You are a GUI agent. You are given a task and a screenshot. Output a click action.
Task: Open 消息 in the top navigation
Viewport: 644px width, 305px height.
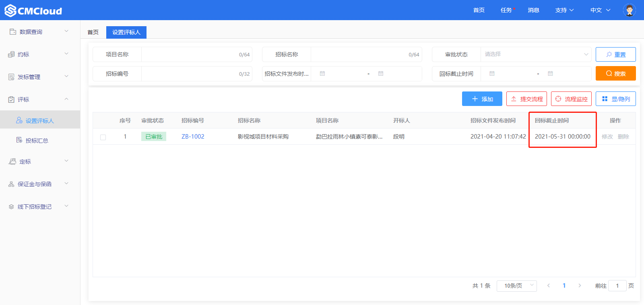tap(534, 10)
